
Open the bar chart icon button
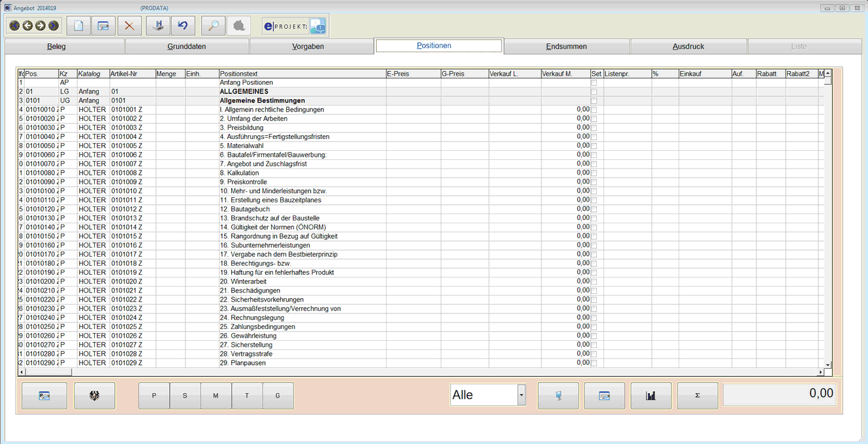click(651, 396)
